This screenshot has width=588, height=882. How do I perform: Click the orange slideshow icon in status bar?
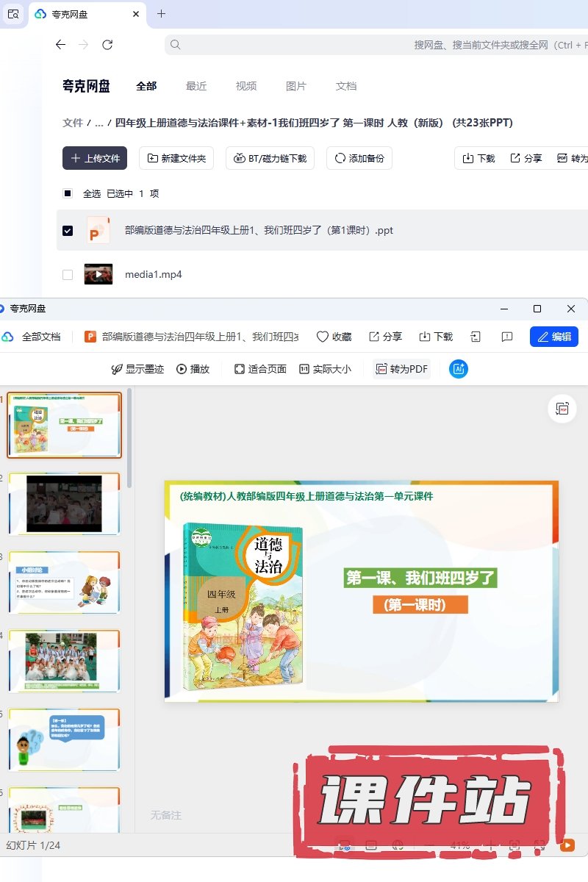point(567,845)
